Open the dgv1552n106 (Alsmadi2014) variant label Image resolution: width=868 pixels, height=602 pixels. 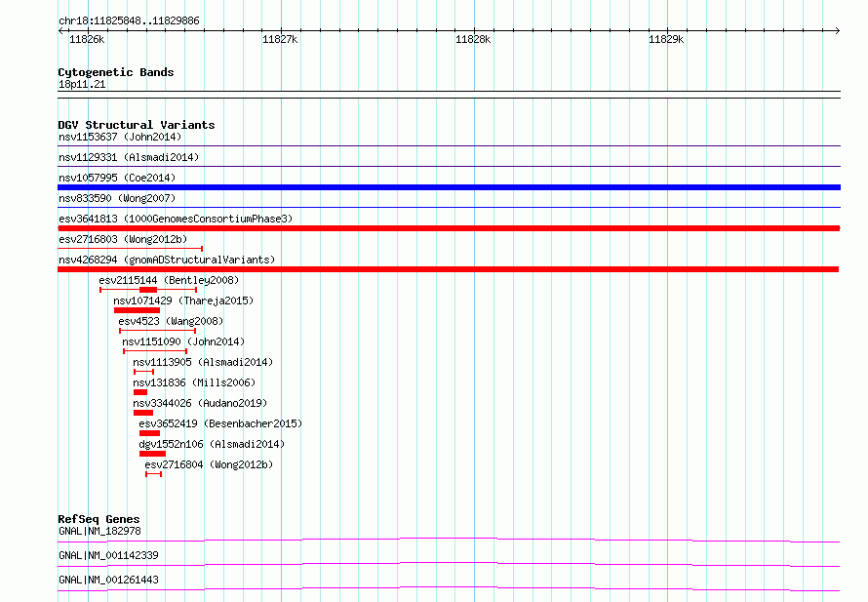pos(212,444)
